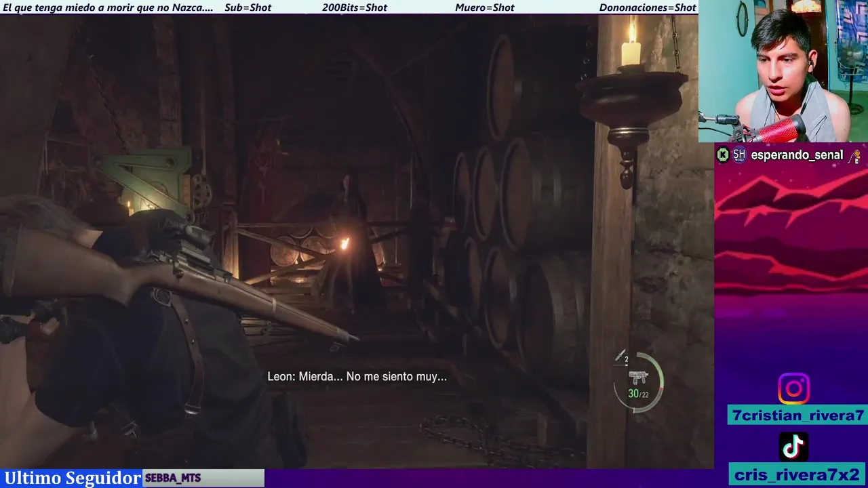Click the 200Bits=Shot ticker text
The image size is (868, 488).
point(355,7)
